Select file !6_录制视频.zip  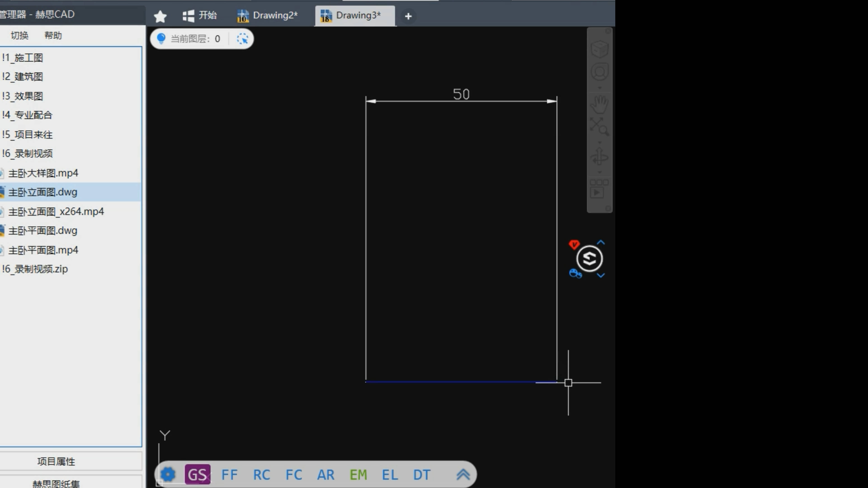coord(35,269)
